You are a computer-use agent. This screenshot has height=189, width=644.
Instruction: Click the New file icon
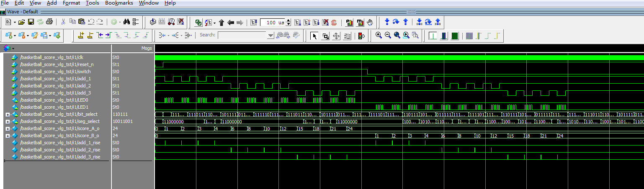coord(8,22)
